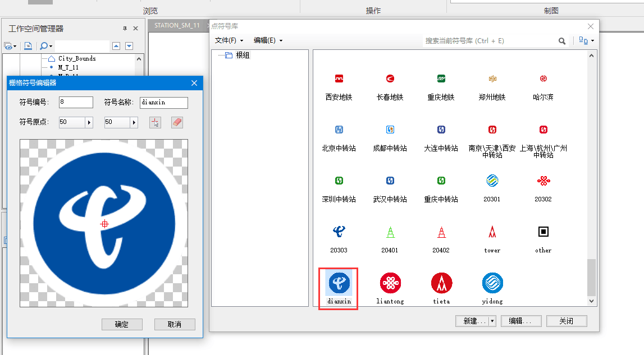
Task: Close the 栅格符号编辑器 dialog
Action: [x=194, y=83]
